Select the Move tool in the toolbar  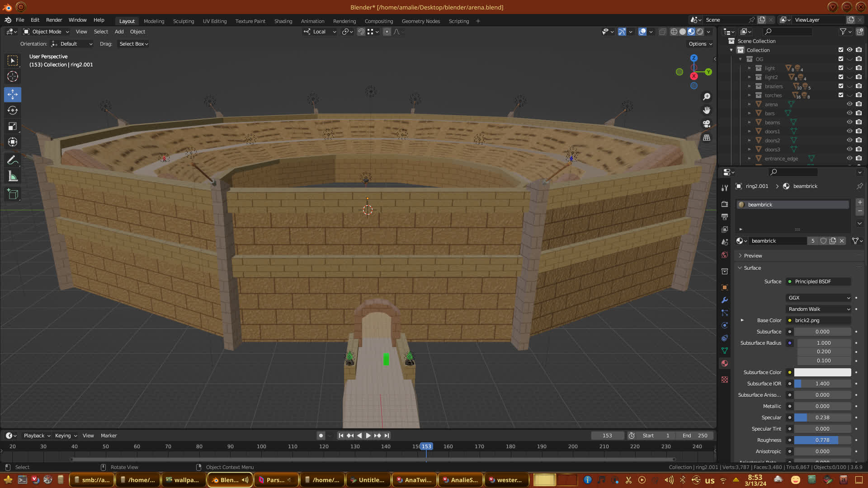pyautogui.click(x=13, y=94)
